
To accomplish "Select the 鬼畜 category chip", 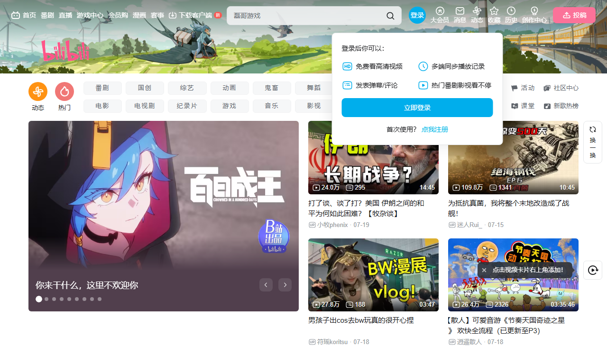I will (272, 88).
